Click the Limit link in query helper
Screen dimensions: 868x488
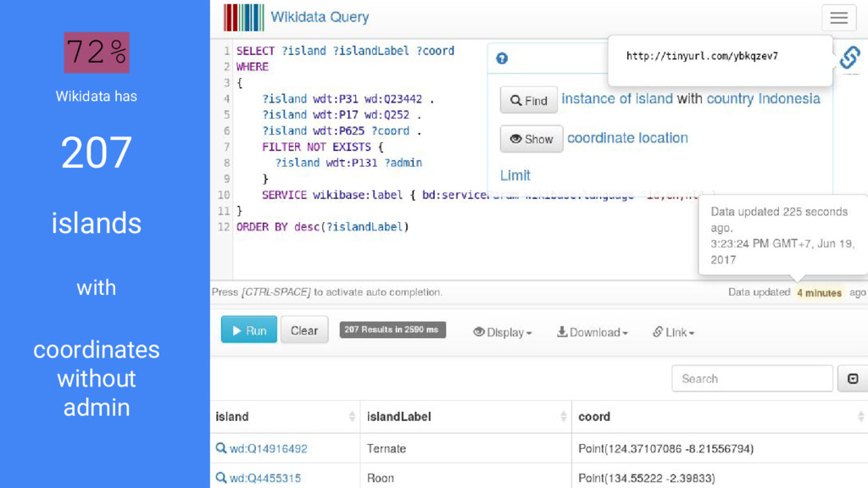tap(515, 175)
